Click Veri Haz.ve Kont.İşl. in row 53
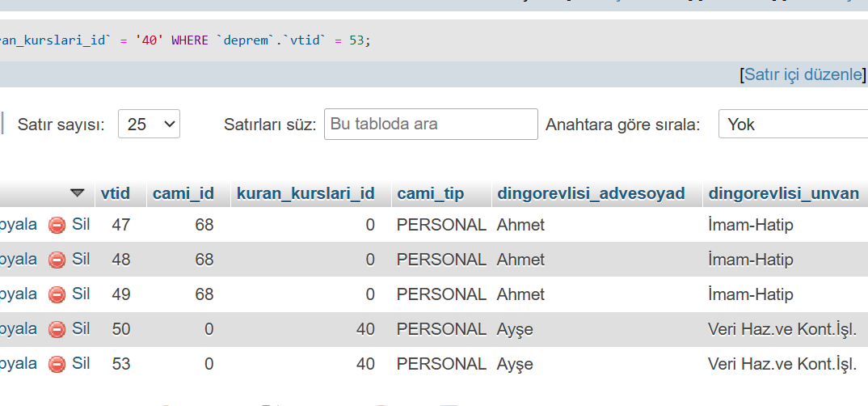 point(782,365)
